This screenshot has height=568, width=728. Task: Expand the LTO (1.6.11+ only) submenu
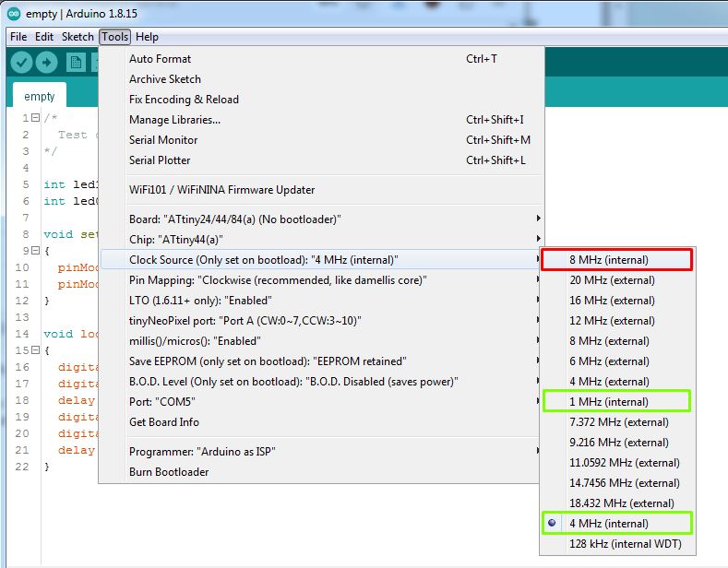pyautogui.click(x=321, y=301)
